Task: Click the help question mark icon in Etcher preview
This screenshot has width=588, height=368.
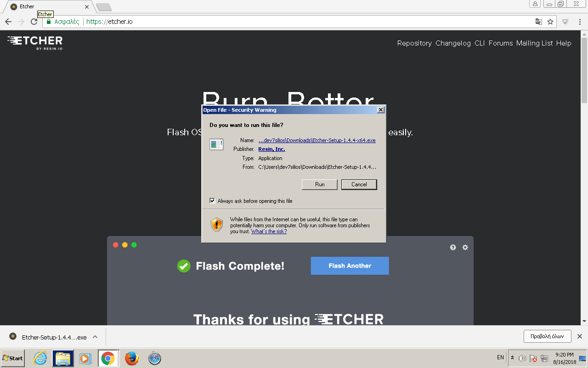Action: pos(453,247)
